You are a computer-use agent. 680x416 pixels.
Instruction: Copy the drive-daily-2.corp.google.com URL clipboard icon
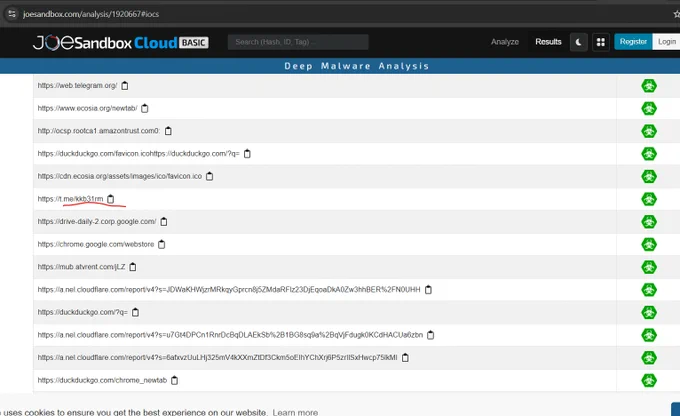pyautogui.click(x=164, y=222)
